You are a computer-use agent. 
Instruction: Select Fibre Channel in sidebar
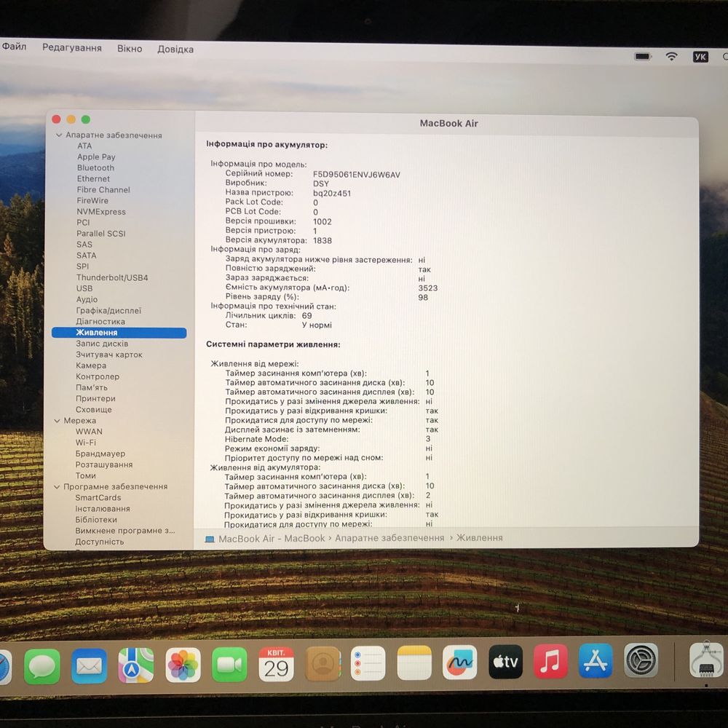(x=103, y=189)
